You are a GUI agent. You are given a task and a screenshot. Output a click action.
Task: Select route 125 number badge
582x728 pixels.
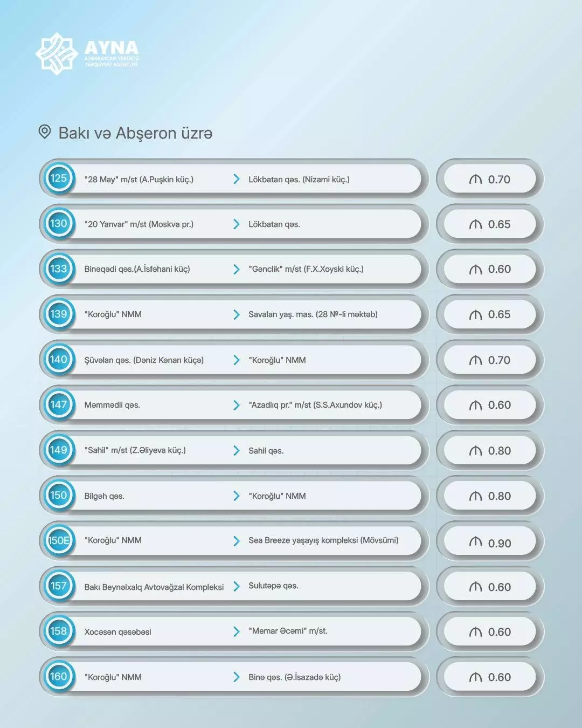[58, 178]
